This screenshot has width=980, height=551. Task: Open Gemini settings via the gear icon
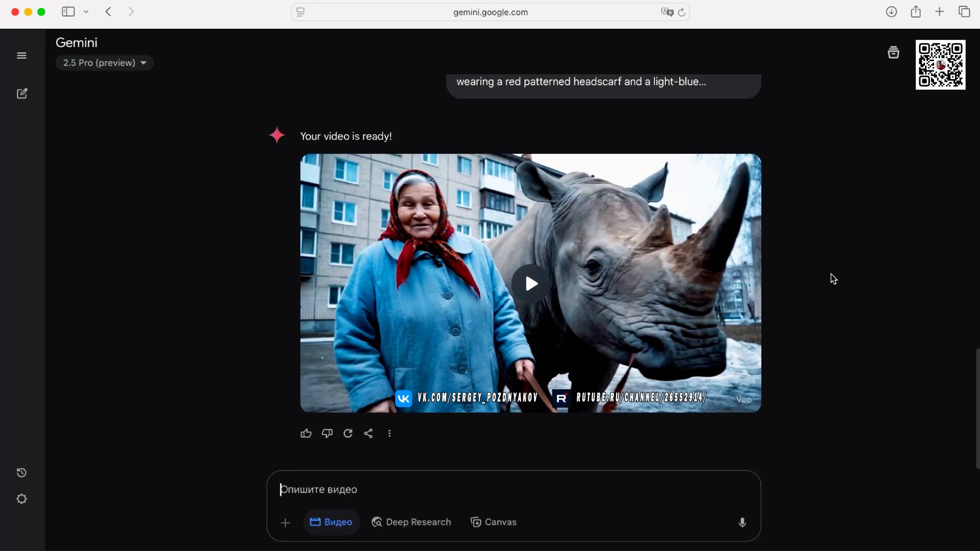coord(21,498)
